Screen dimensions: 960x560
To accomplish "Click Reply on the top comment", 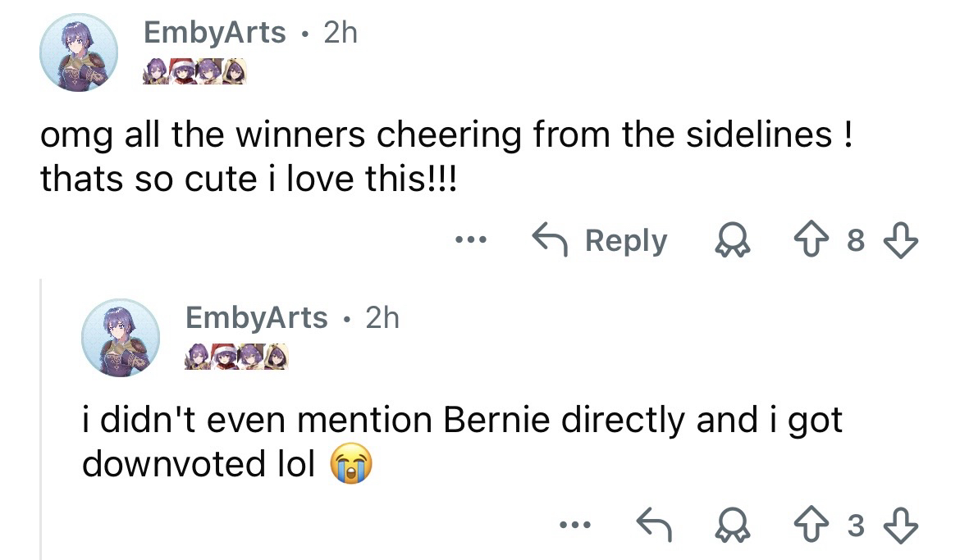I will [x=600, y=241].
